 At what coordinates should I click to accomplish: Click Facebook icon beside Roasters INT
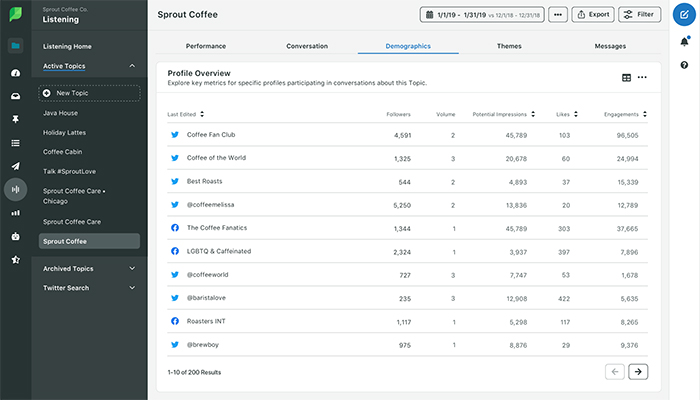175,321
